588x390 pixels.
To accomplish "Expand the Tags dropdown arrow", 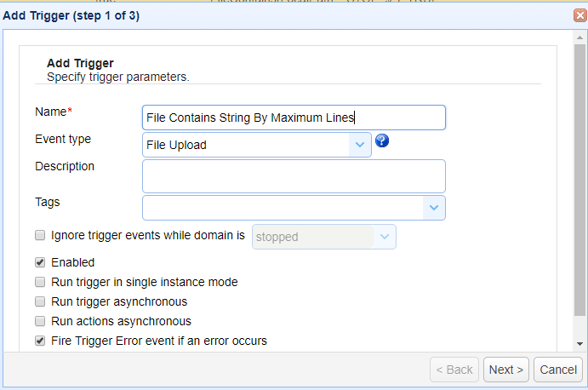I will tap(433, 208).
